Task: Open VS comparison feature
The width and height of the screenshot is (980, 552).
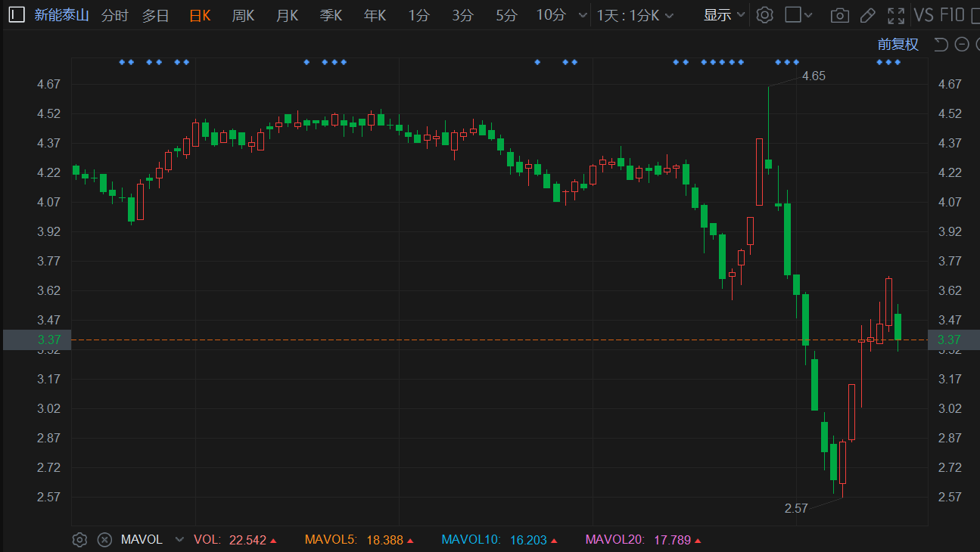Action: click(x=923, y=15)
